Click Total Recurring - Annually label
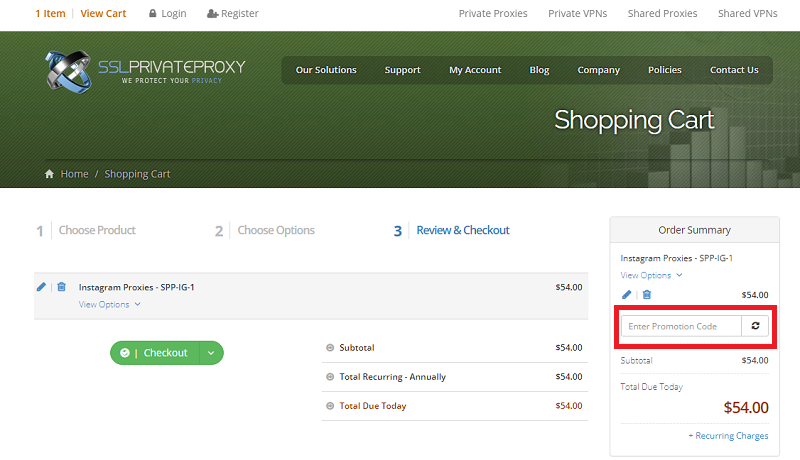The image size is (800, 460). 392,377
